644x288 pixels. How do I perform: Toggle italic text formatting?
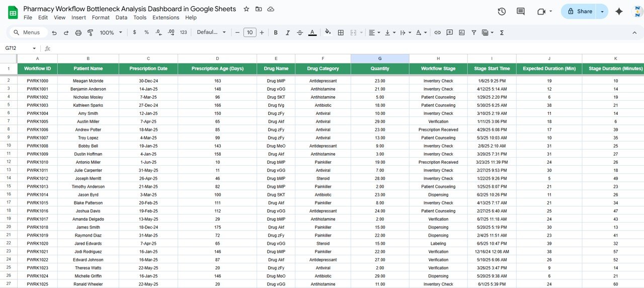[288, 32]
